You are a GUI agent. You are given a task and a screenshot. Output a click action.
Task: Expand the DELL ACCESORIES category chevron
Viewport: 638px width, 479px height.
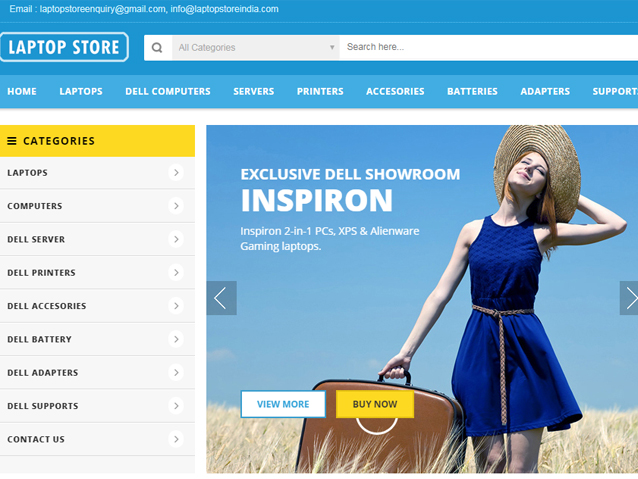(x=176, y=306)
